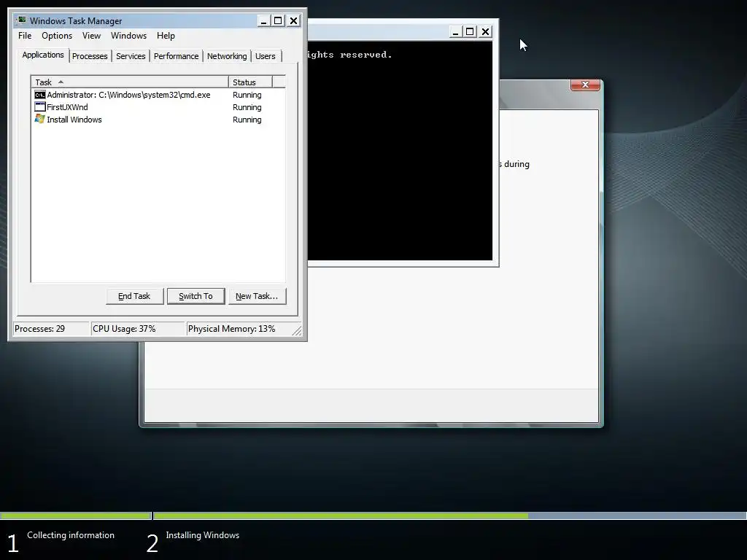Select the cmd.exe icon in task list
The height and width of the screenshot is (560, 747).
pos(40,95)
